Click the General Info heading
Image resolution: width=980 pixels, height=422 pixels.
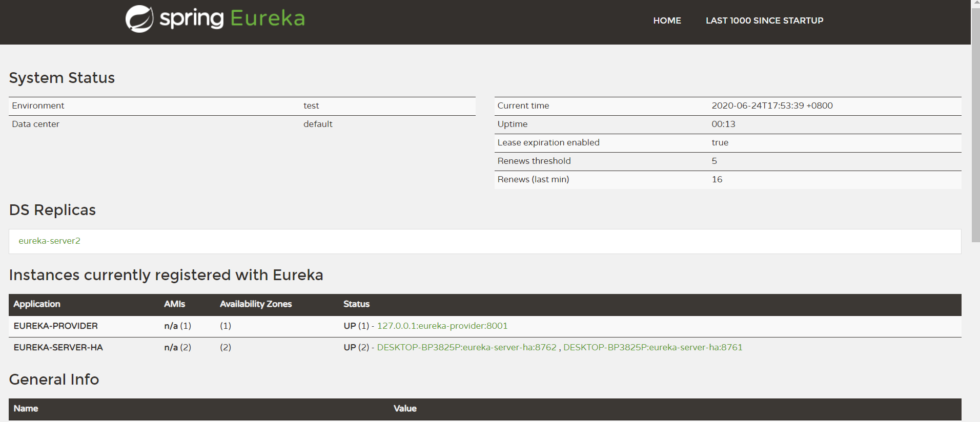click(54, 379)
